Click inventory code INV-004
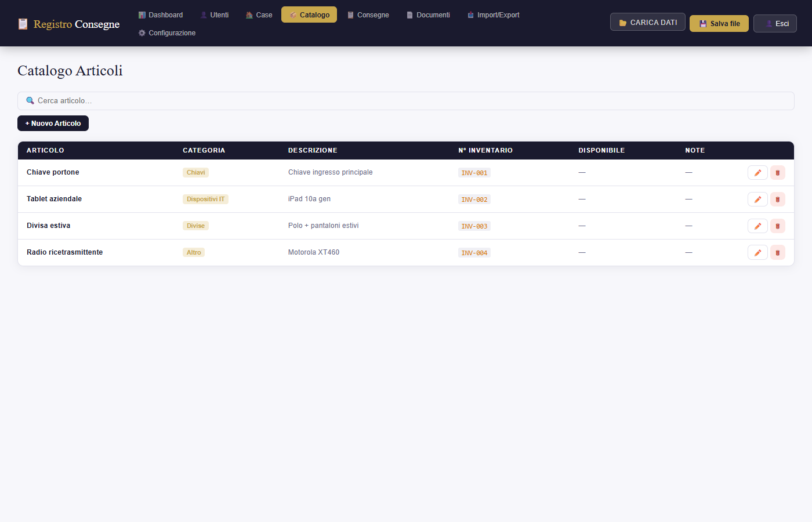This screenshot has width=812, height=522. [474, 253]
